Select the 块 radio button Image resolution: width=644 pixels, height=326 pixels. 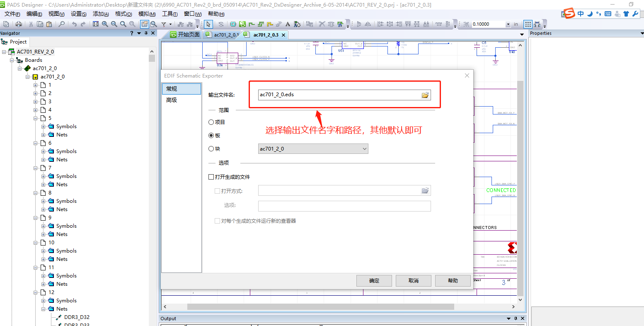(211, 148)
